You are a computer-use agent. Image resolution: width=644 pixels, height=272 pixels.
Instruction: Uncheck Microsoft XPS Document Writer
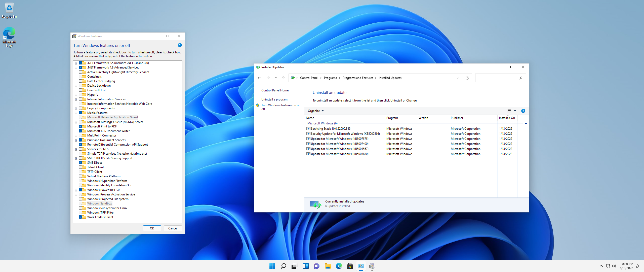pyautogui.click(x=80, y=131)
